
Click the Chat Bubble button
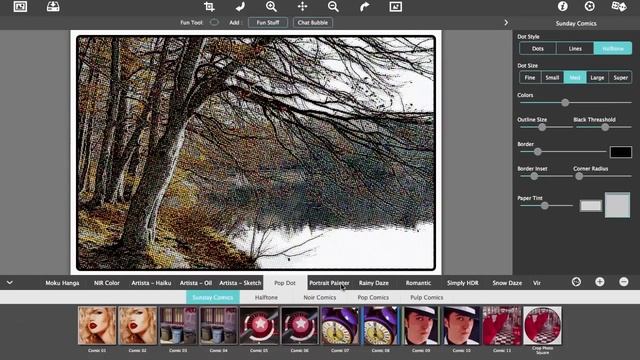pos(313,22)
